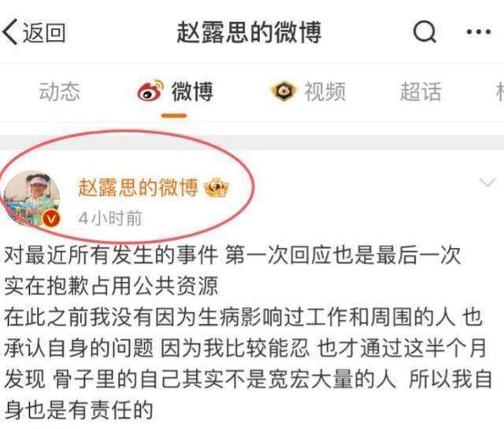The image size is (504, 429).
Task: Tap the back arrow chevron icon
Action: point(9,31)
